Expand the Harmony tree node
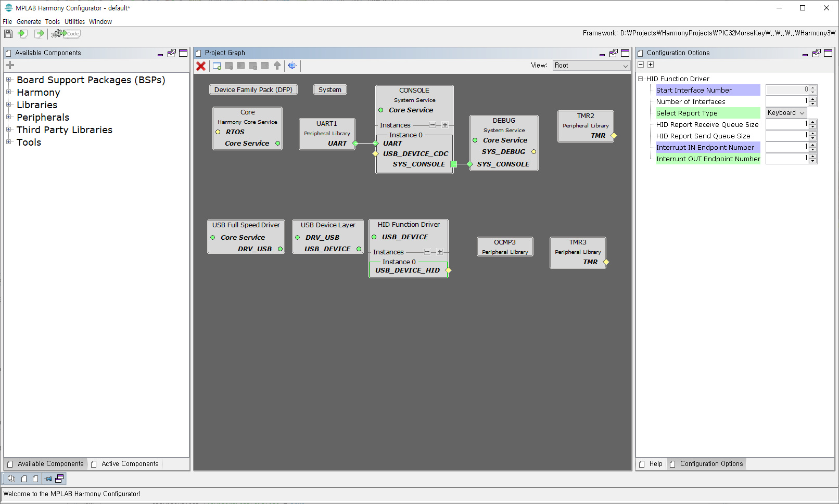Screen dimensions: 839x504 pos(9,92)
